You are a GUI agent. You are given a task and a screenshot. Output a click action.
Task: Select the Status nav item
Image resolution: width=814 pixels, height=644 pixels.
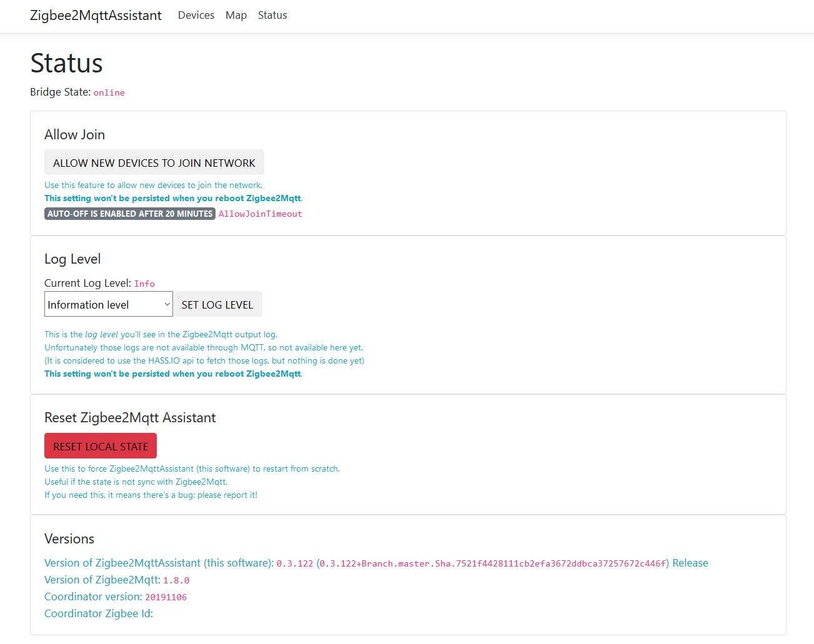(272, 16)
